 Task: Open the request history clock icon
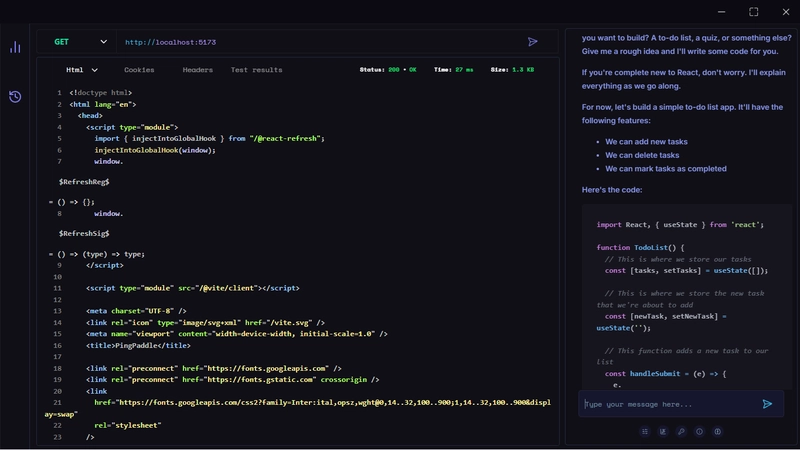(x=15, y=96)
